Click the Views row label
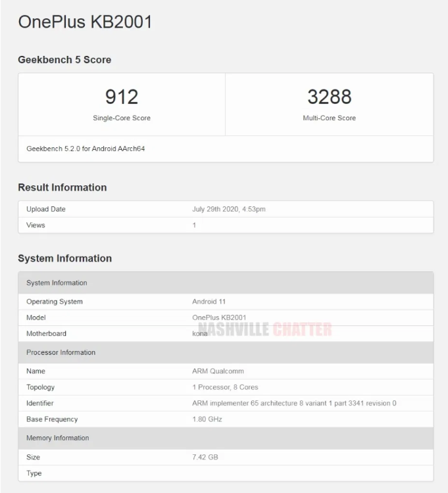The image size is (448, 493). (x=36, y=225)
